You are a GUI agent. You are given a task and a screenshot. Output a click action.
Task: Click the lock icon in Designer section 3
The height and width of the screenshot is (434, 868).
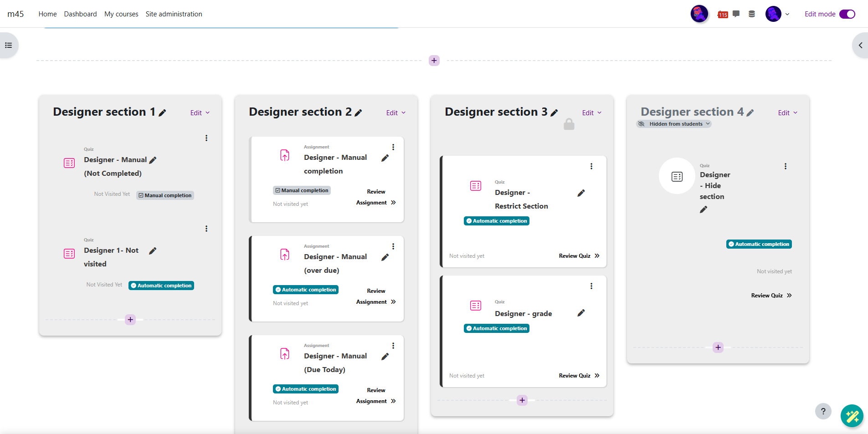(569, 124)
